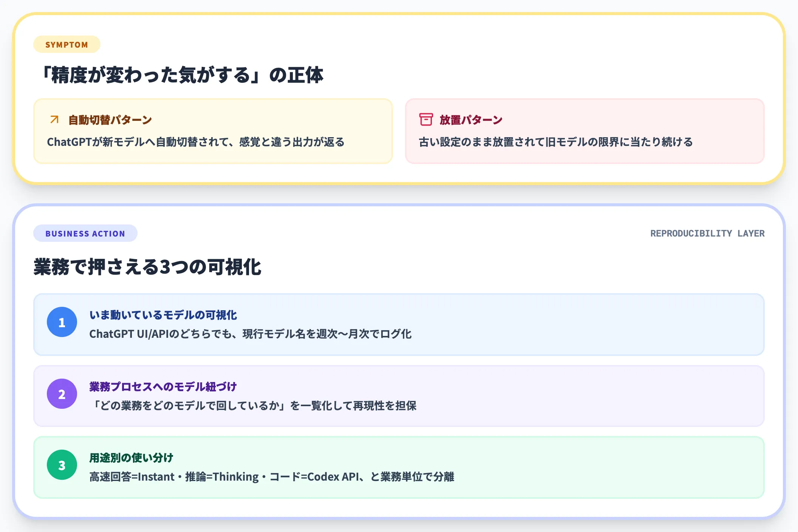
Task: Click the archive box icon beside 放置パターン
Action: [426, 119]
